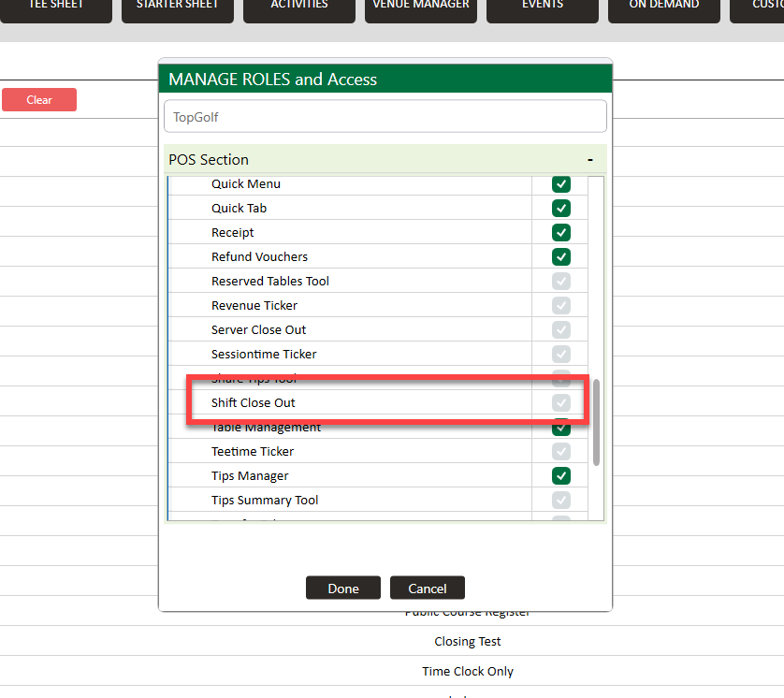Image resolution: width=784 pixels, height=698 pixels.
Task: Toggle the Quick Menu checkbox
Action: 560,184
